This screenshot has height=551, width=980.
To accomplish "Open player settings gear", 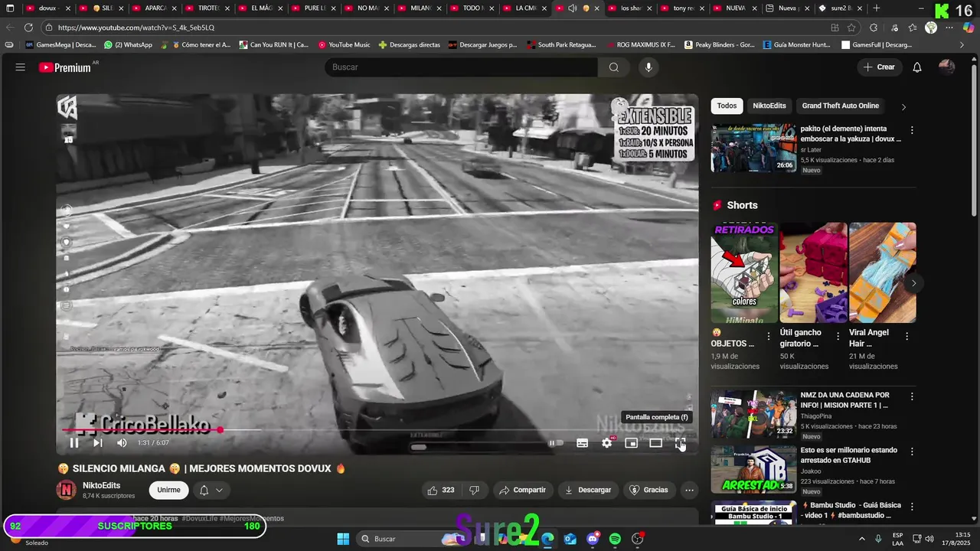I will tap(607, 442).
